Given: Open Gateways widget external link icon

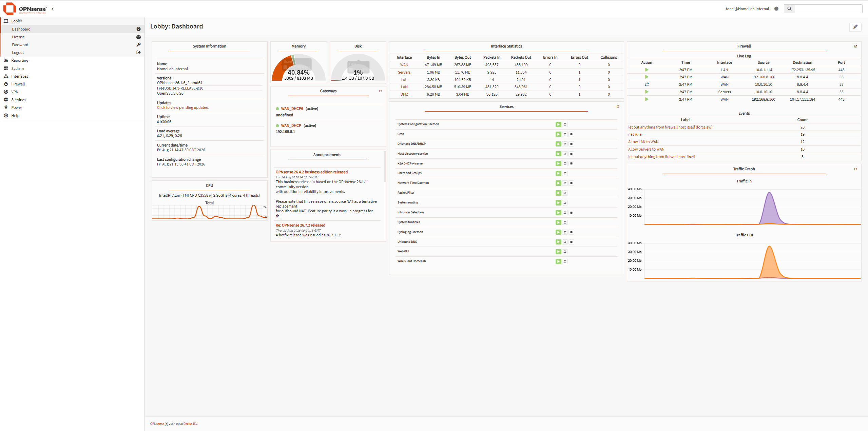Looking at the screenshot, I should point(380,91).
